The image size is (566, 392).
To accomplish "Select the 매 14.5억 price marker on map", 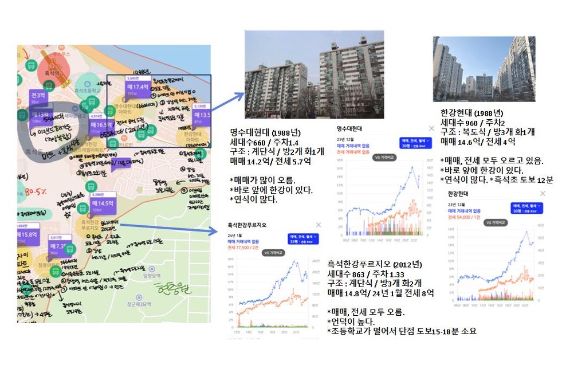I will pos(103,204).
